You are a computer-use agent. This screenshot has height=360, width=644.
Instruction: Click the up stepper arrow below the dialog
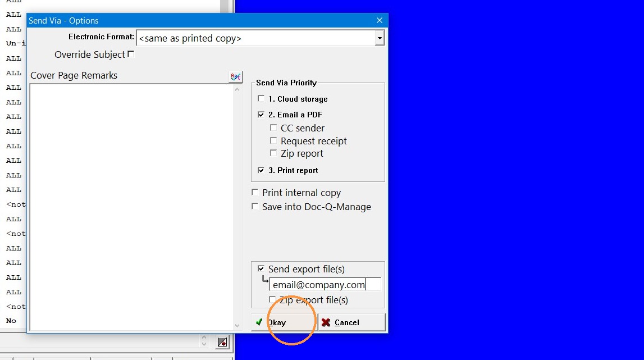[x=204, y=338]
